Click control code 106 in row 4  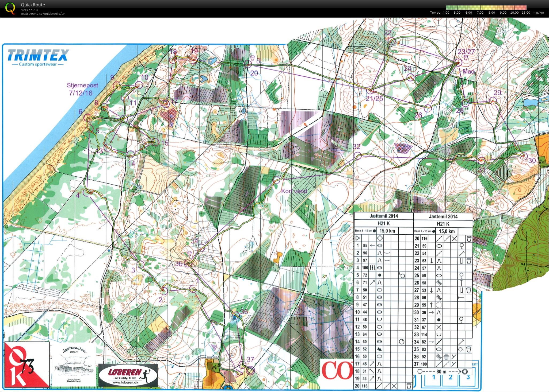365,268
